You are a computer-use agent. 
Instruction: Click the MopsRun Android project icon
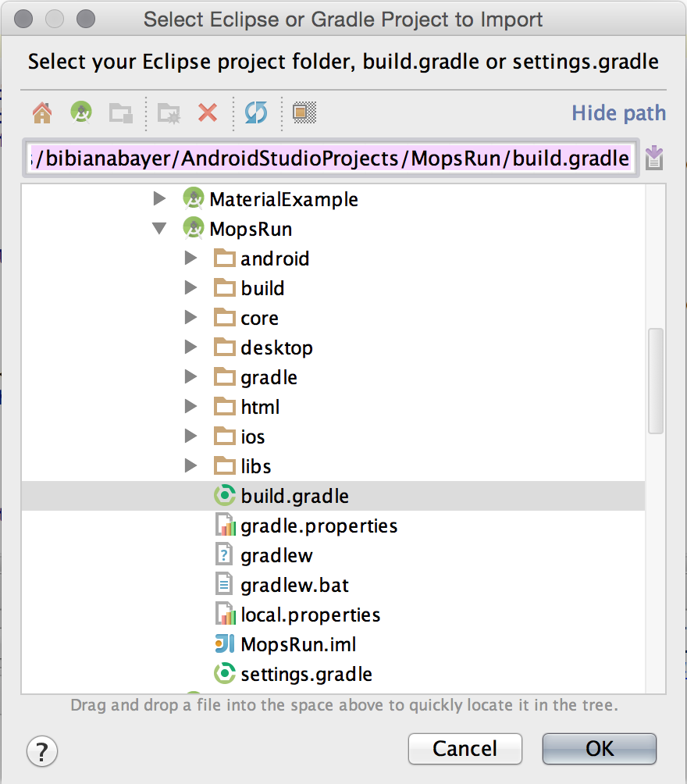[x=193, y=229]
